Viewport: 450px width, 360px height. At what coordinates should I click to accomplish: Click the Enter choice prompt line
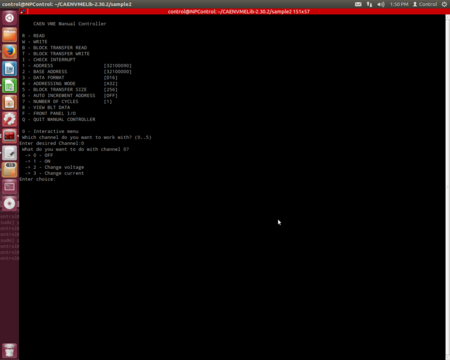37,179
